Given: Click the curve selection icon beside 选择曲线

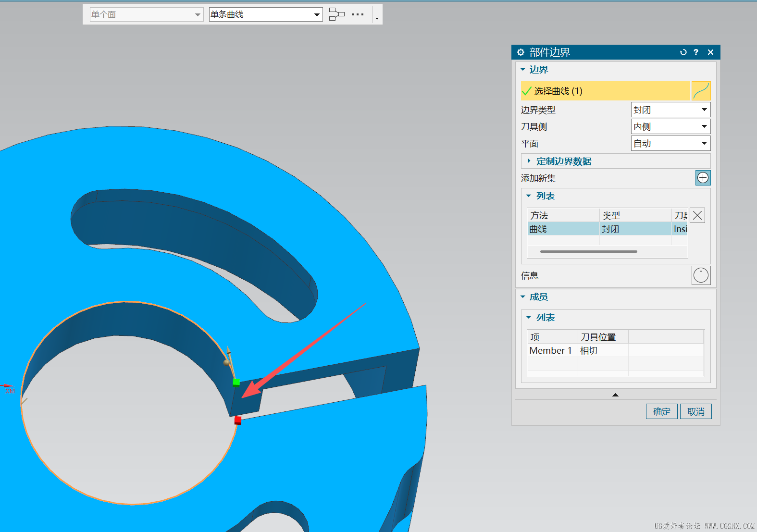Looking at the screenshot, I should coord(701,91).
